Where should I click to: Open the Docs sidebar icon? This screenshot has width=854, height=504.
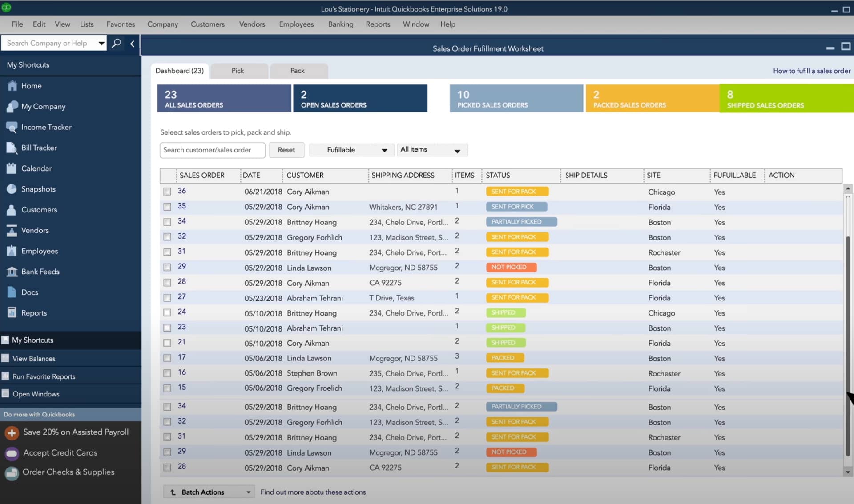pyautogui.click(x=12, y=292)
